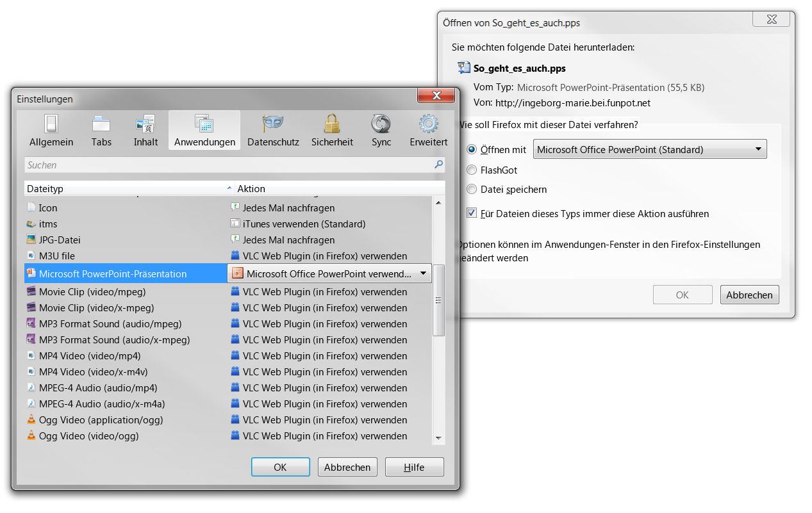Sort by the Aktion column header
The height and width of the screenshot is (513, 812).
tap(340, 188)
